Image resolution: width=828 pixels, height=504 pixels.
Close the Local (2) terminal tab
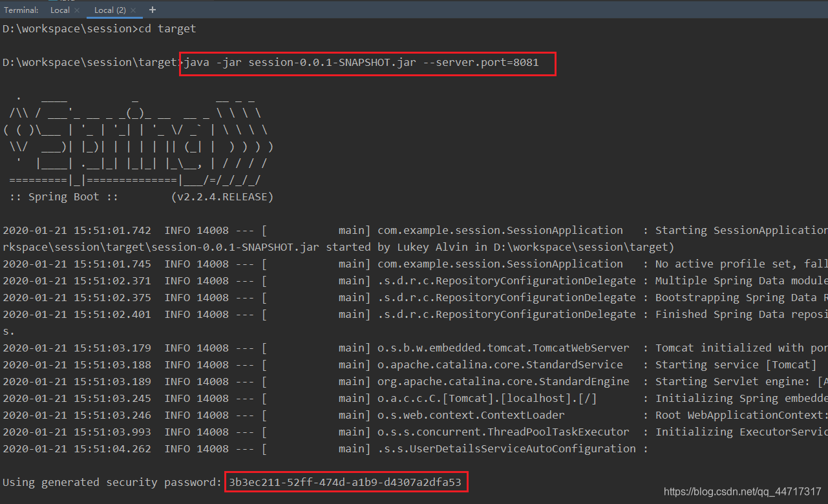pyautogui.click(x=134, y=10)
